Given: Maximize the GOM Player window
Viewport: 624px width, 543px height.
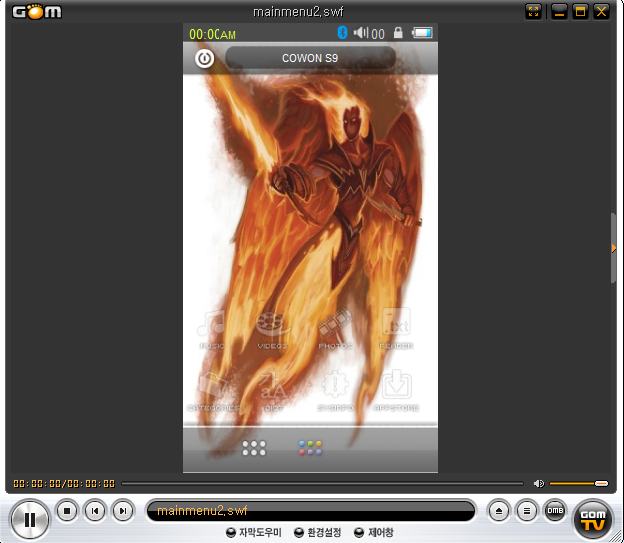Looking at the screenshot, I should 580,12.
